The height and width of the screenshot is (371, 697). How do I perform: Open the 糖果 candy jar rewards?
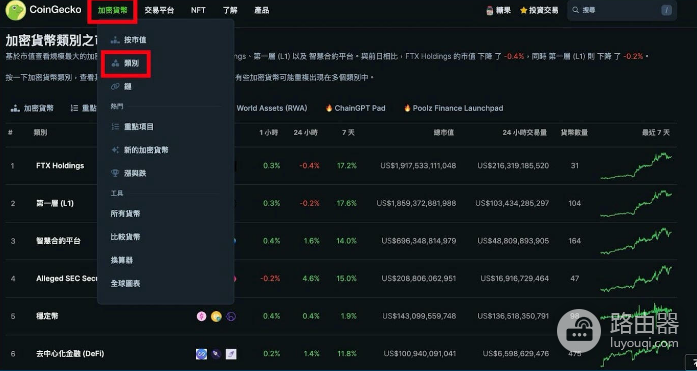point(498,10)
